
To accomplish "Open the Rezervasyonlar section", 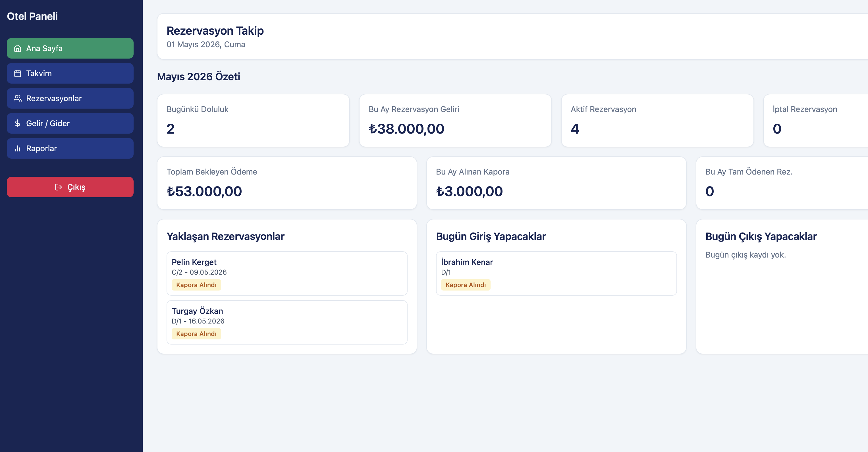I will coord(70,98).
